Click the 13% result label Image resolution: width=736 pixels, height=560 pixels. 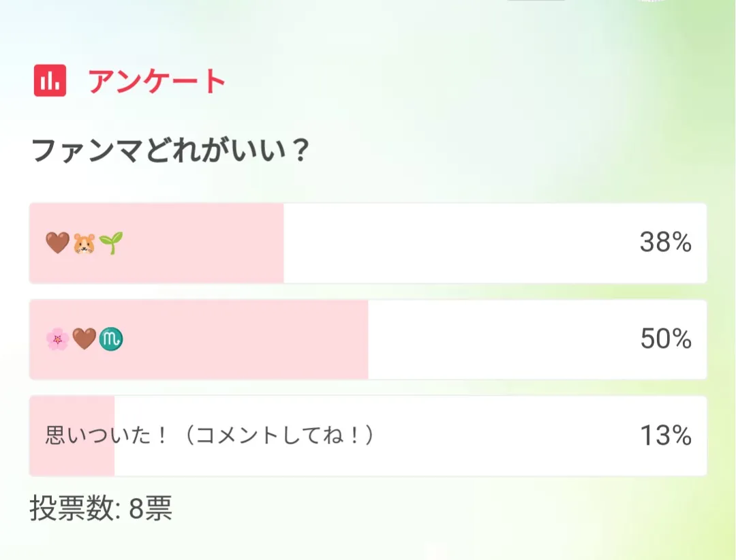click(x=665, y=435)
